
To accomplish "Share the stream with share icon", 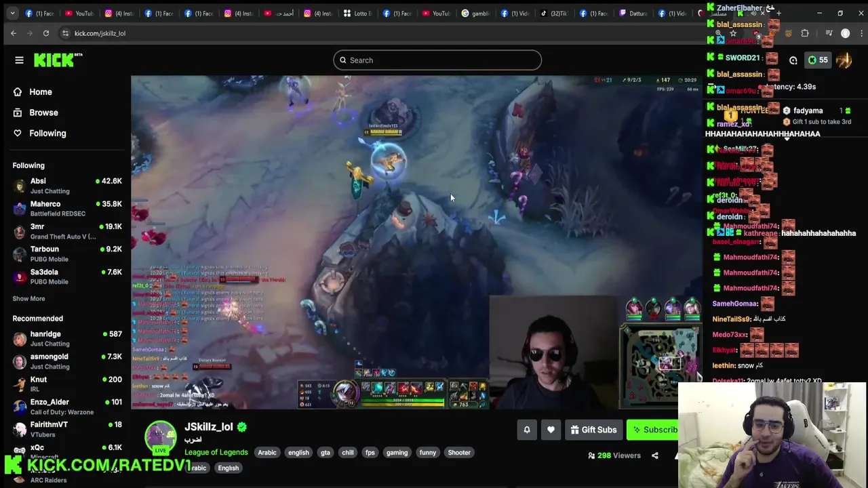I will (x=655, y=455).
